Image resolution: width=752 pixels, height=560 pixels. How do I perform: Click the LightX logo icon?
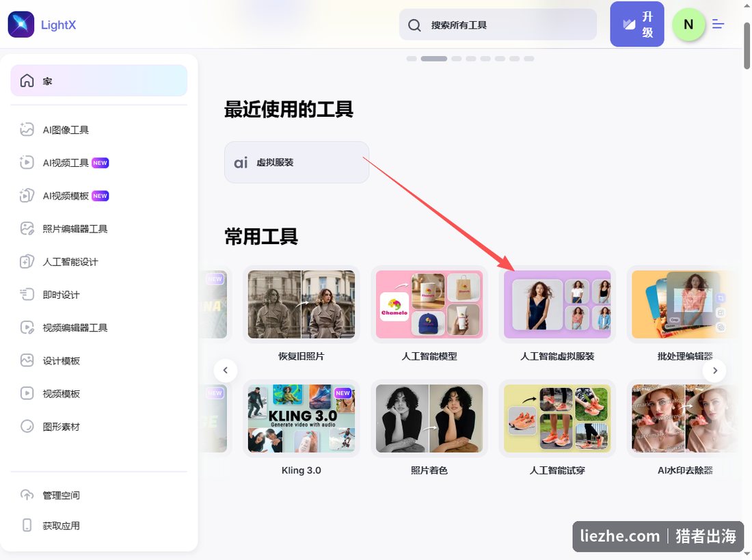click(21, 25)
